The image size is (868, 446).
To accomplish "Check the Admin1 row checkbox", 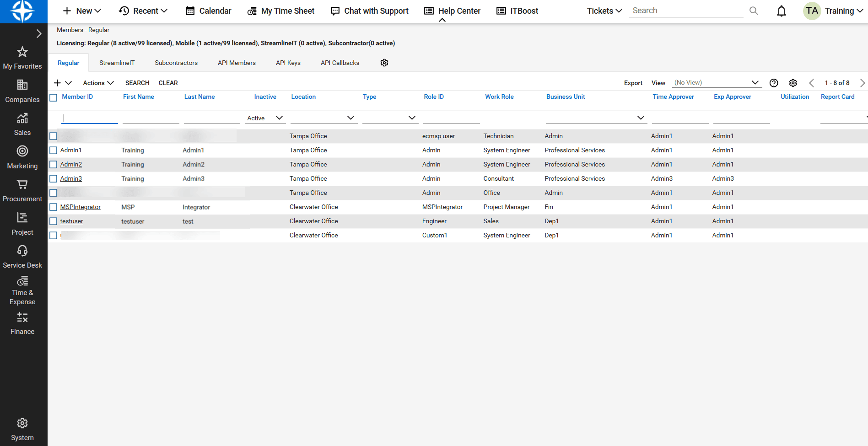I will [54, 150].
